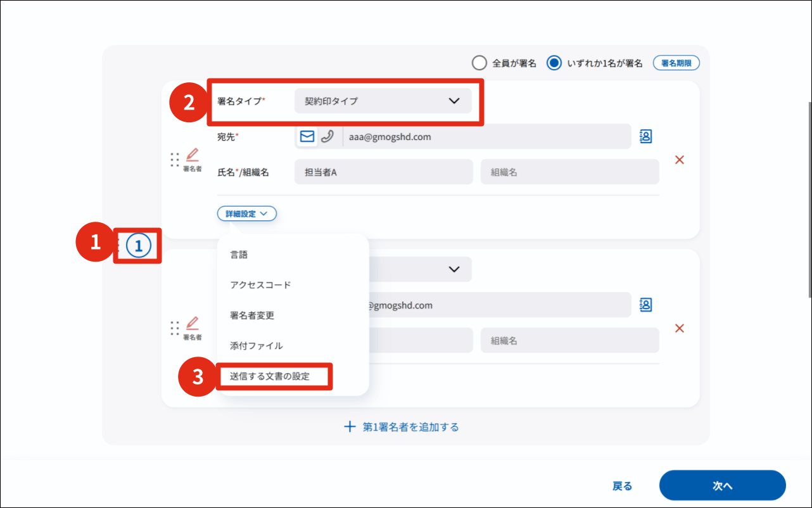Click 第1署名者を追加する link
Image resolution: width=812 pixels, height=508 pixels.
point(402,427)
